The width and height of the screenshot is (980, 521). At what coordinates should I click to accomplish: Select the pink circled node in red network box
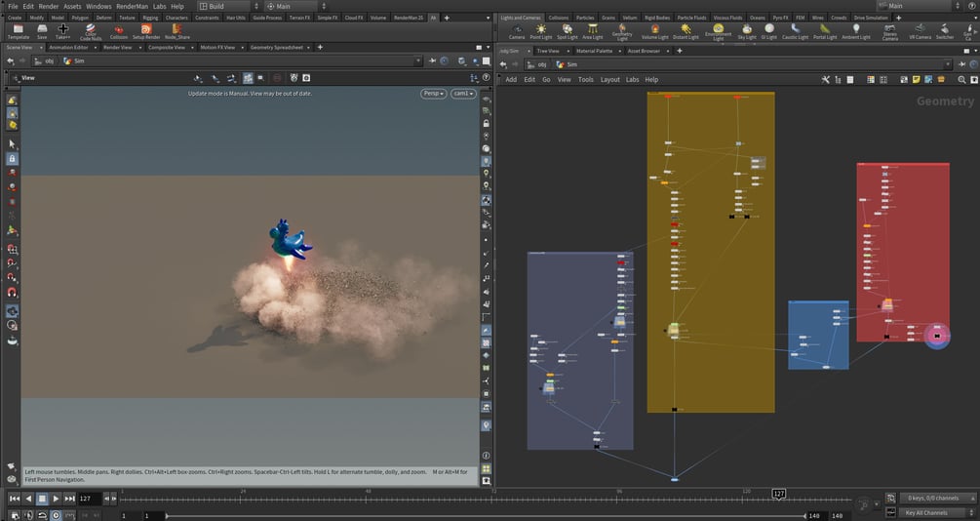point(937,336)
